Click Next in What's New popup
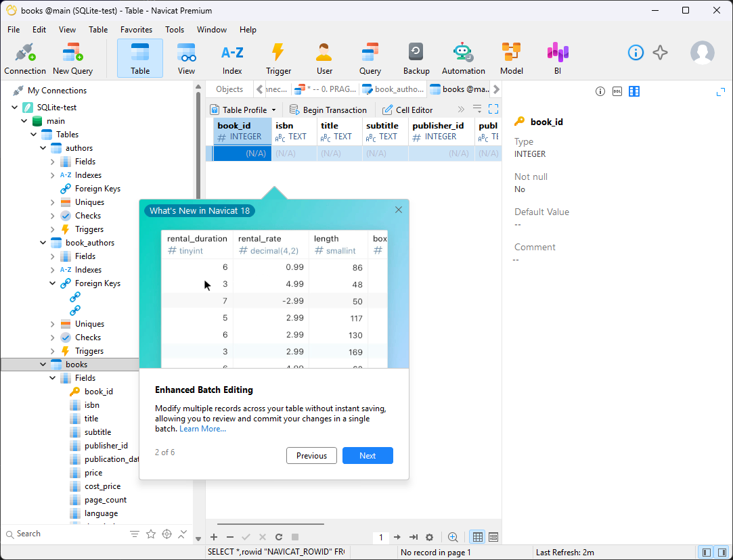The height and width of the screenshot is (560, 733). tap(368, 456)
